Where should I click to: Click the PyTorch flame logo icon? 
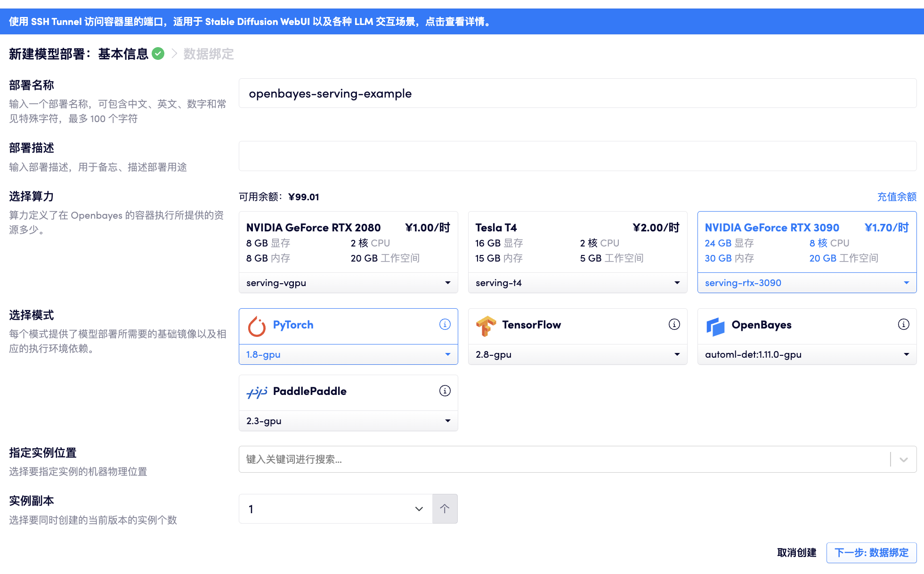pos(257,326)
